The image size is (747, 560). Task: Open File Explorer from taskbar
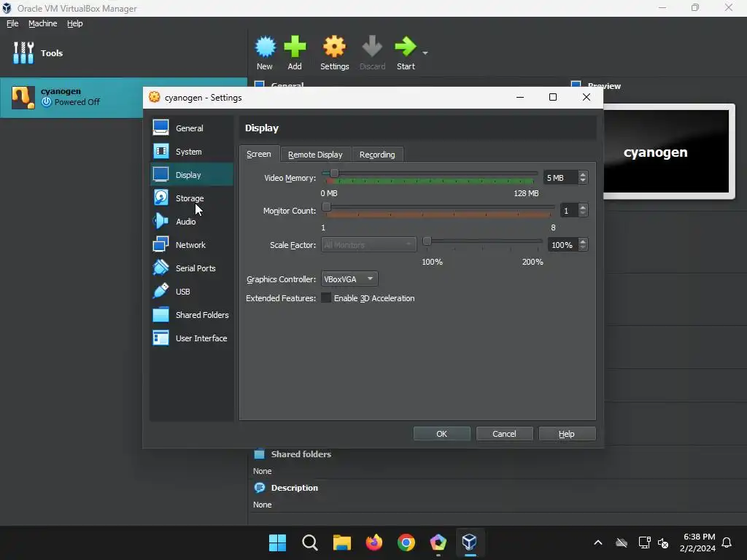coord(341,542)
